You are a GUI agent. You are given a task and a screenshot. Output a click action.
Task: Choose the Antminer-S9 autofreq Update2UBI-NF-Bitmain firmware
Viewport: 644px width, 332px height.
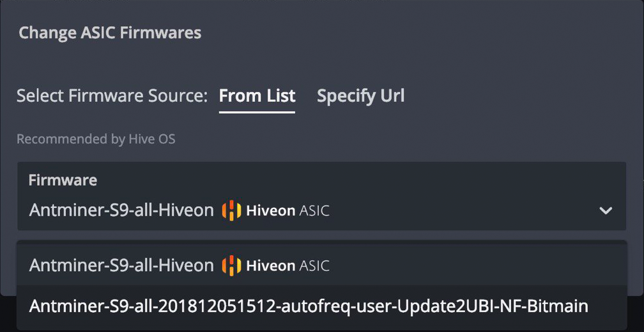309,306
